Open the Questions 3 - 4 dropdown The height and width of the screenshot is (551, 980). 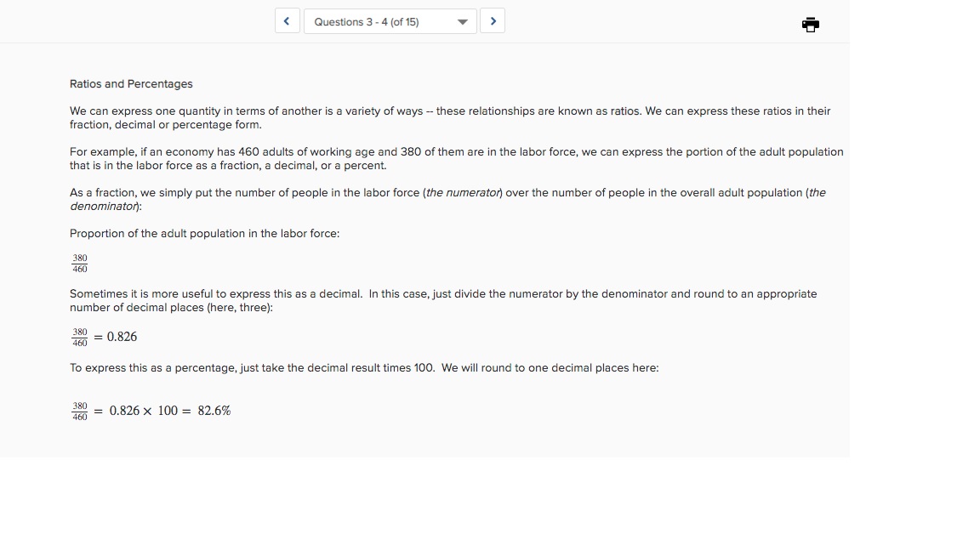click(x=390, y=21)
